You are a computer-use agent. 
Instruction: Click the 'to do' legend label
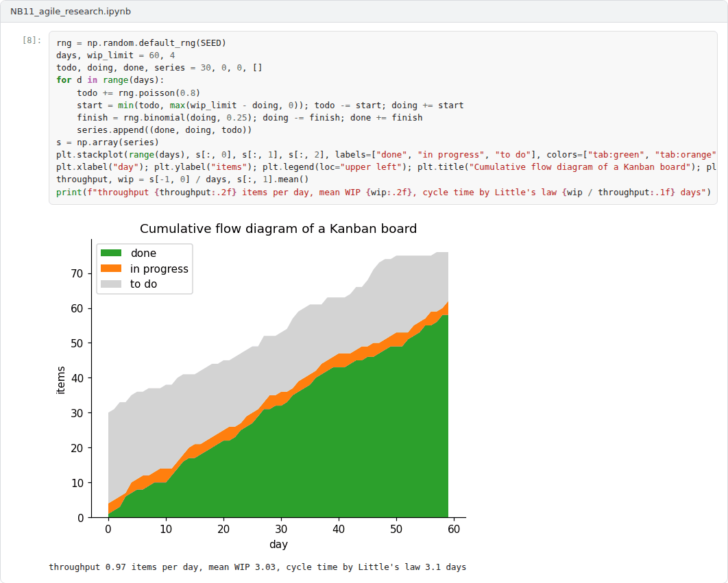[x=143, y=284]
